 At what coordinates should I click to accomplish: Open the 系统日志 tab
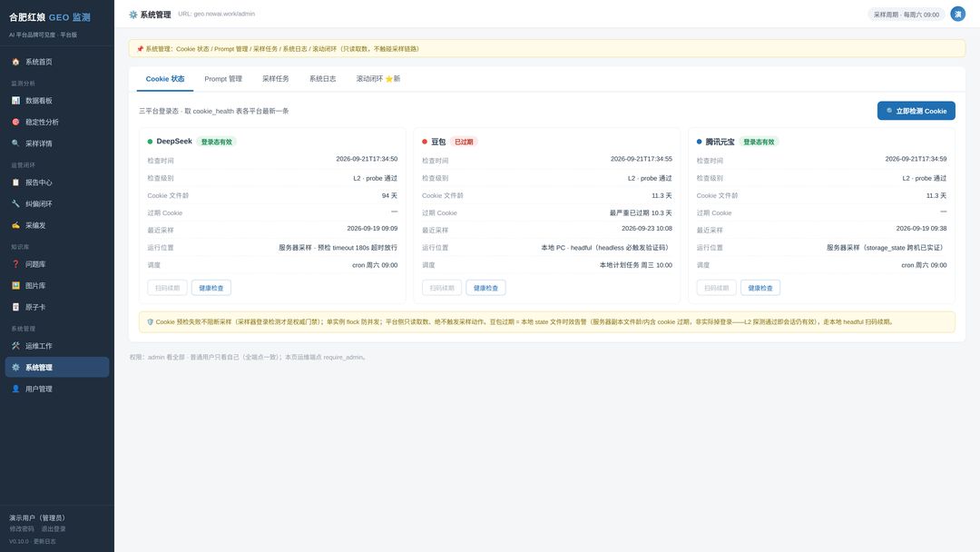coord(322,79)
